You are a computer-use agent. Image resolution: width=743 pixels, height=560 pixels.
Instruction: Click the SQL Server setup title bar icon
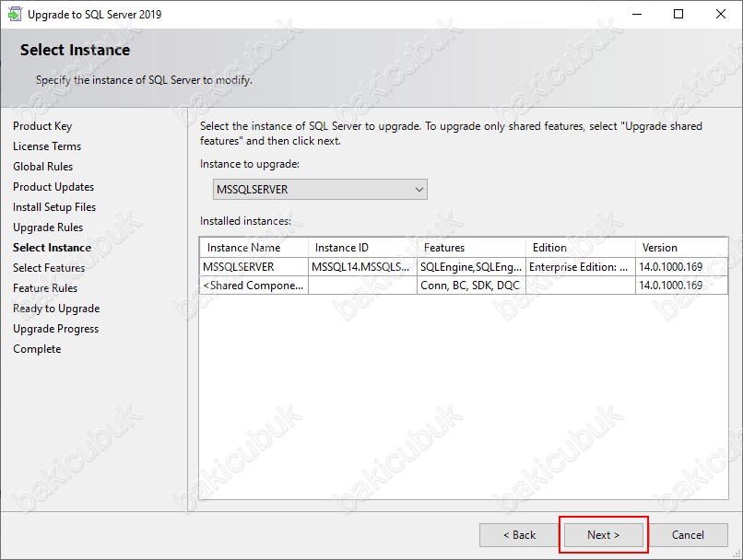point(15,14)
